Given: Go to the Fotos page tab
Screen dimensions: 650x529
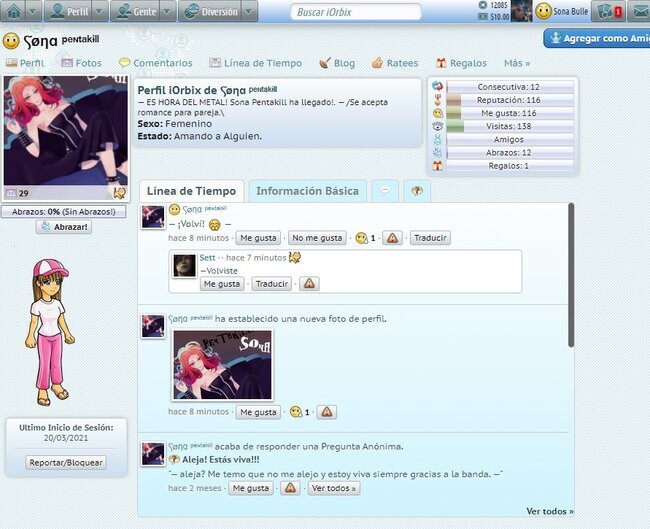Looking at the screenshot, I should click(81, 63).
